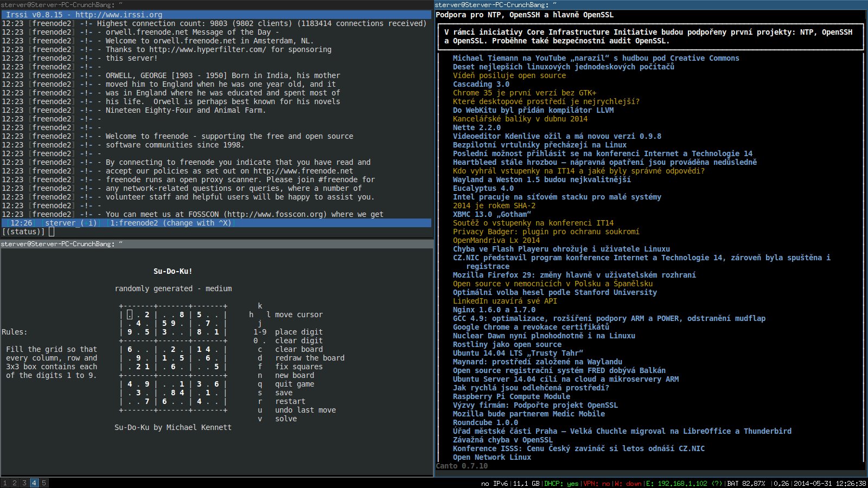
Task: Open 'Nette 2.2.0' feed item
Action: 477,127
